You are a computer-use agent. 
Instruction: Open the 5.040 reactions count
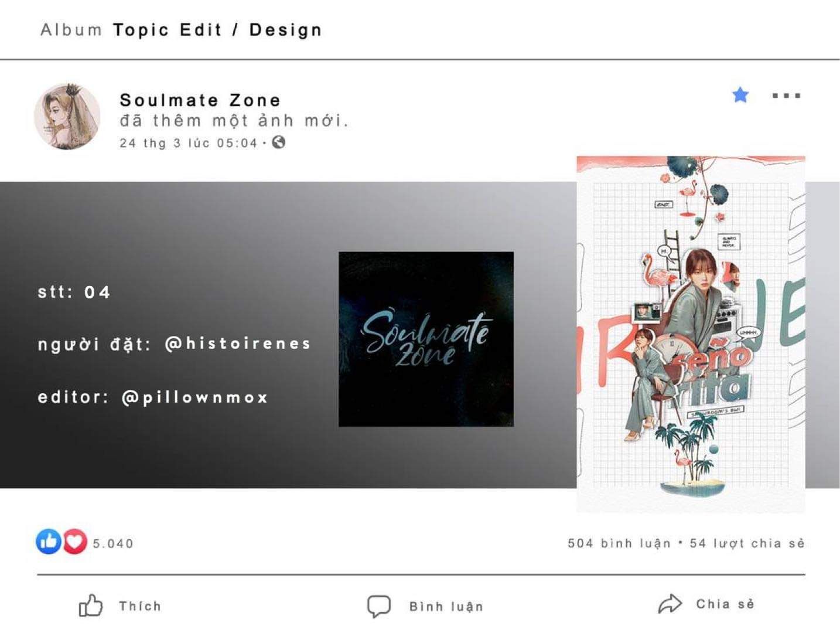pyautogui.click(x=113, y=544)
